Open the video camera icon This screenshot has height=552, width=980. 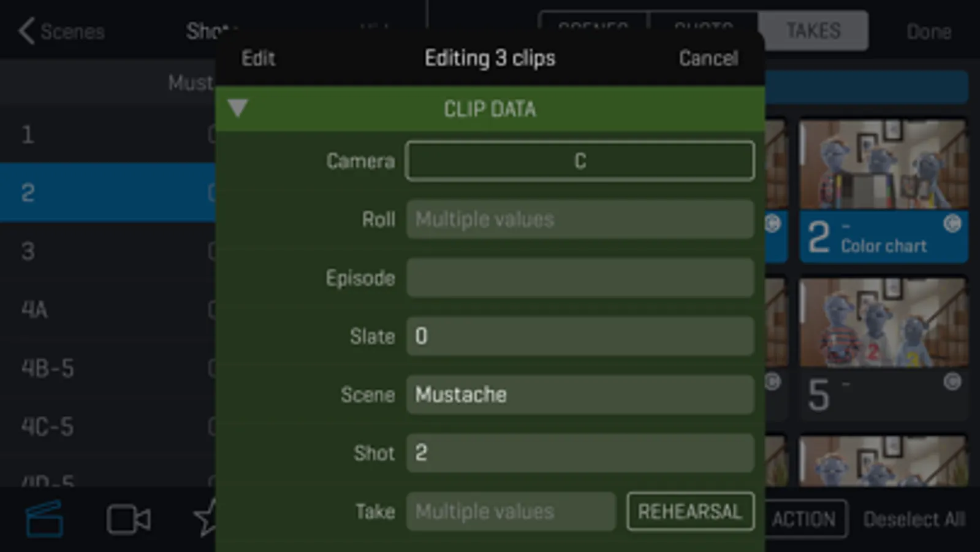click(128, 520)
